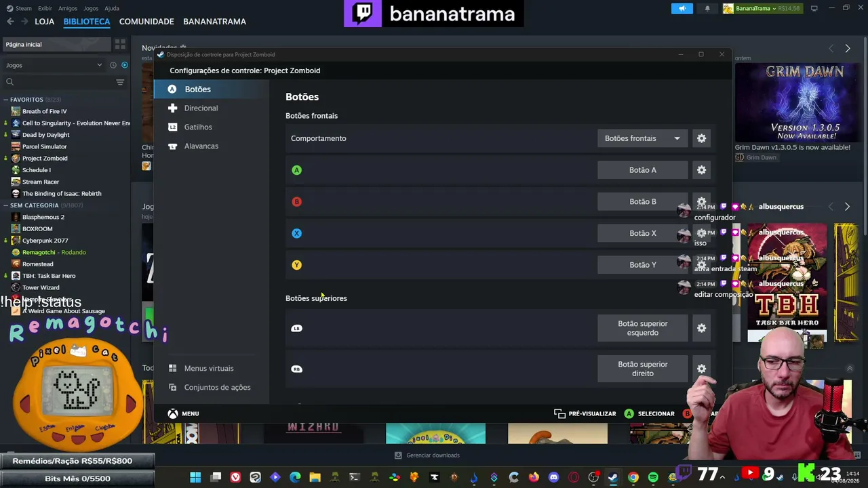Click the Botão B binding button
This screenshot has width=868, height=488.
point(642,201)
